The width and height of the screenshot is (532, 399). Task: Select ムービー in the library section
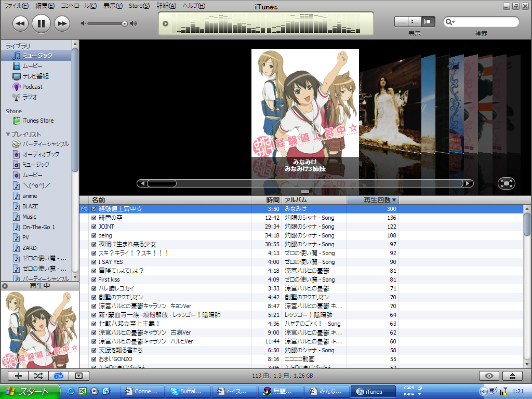pos(36,66)
